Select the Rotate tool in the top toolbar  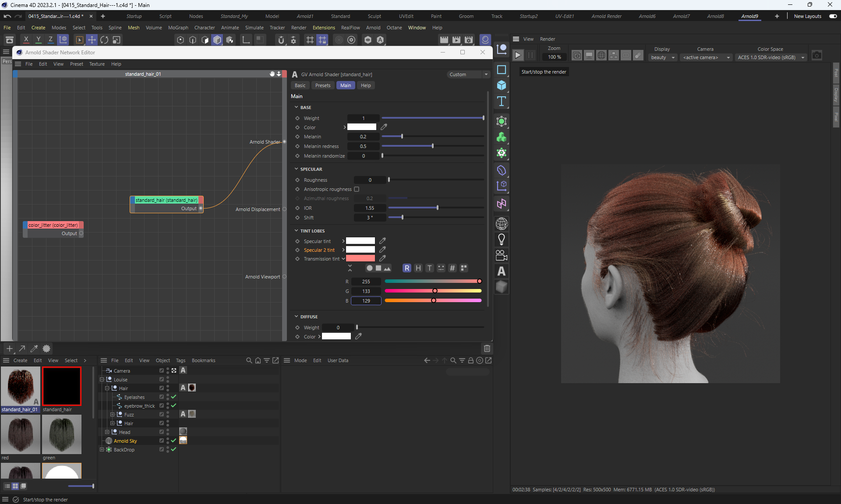104,40
